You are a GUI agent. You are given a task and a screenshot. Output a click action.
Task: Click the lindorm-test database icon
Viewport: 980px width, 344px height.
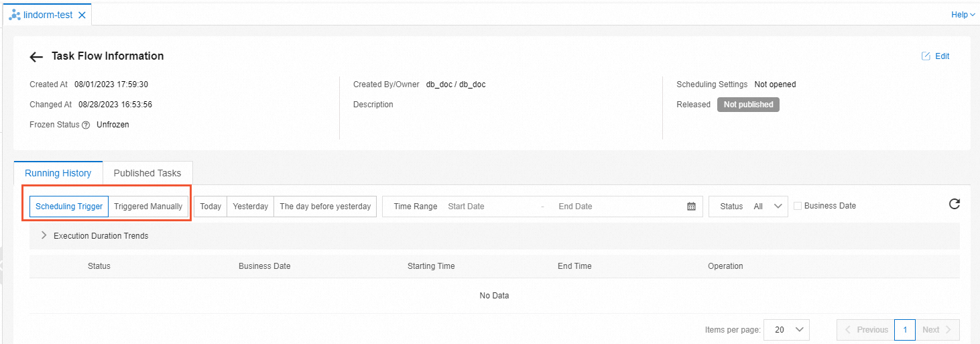coord(15,15)
